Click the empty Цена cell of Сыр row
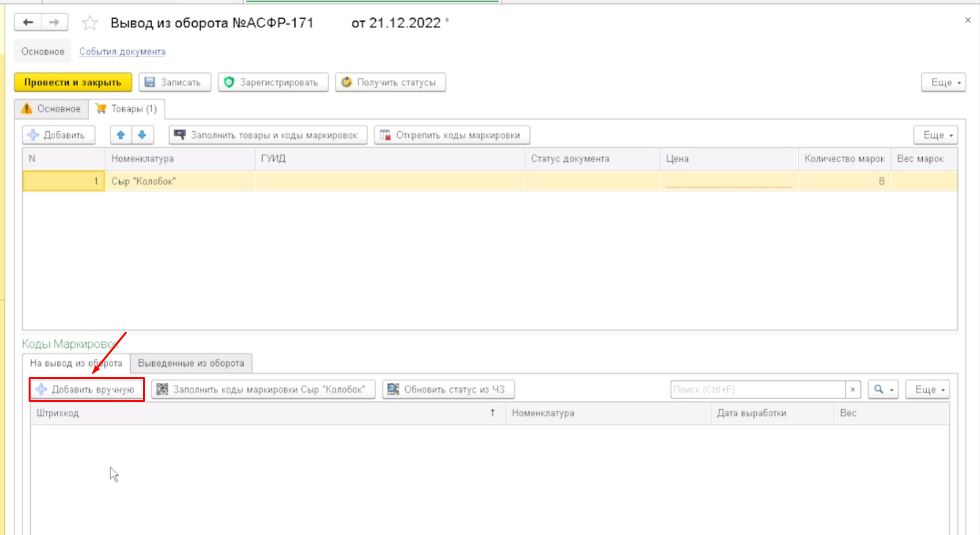 tap(729, 181)
